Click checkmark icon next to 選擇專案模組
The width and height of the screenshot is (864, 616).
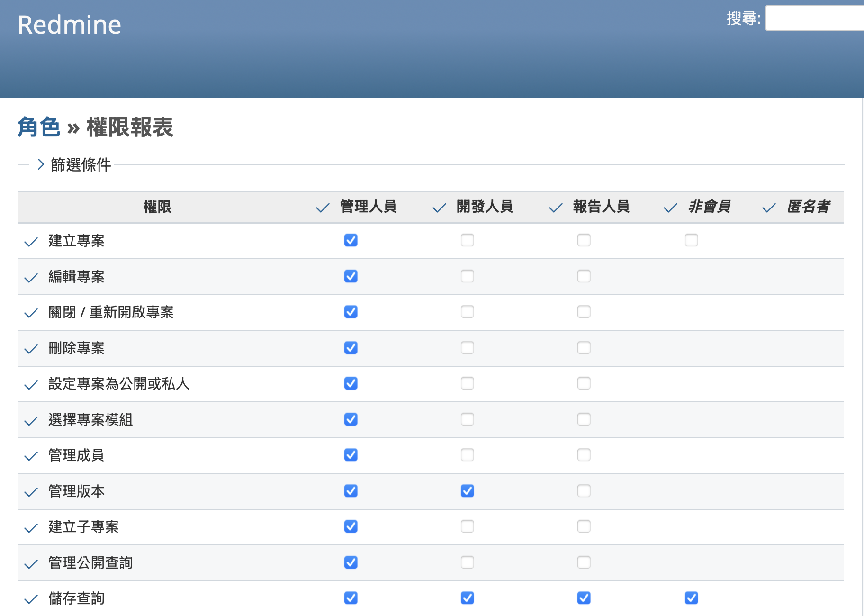click(31, 421)
